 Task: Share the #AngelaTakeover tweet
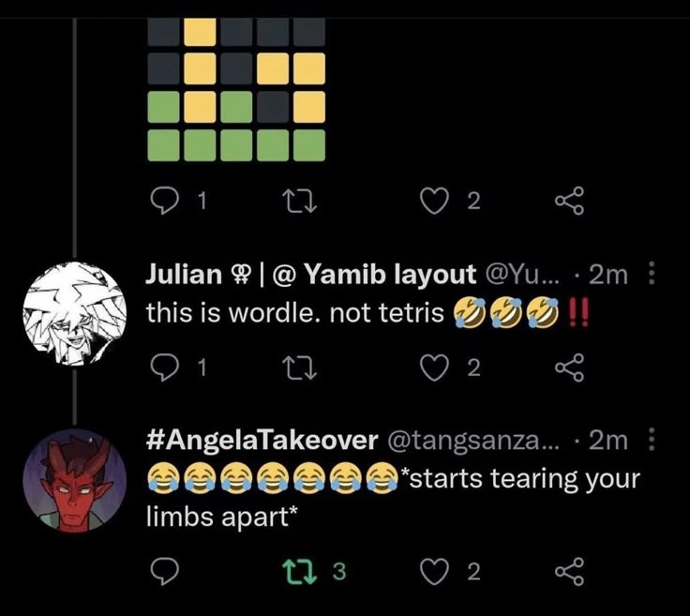click(x=569, y=571)
